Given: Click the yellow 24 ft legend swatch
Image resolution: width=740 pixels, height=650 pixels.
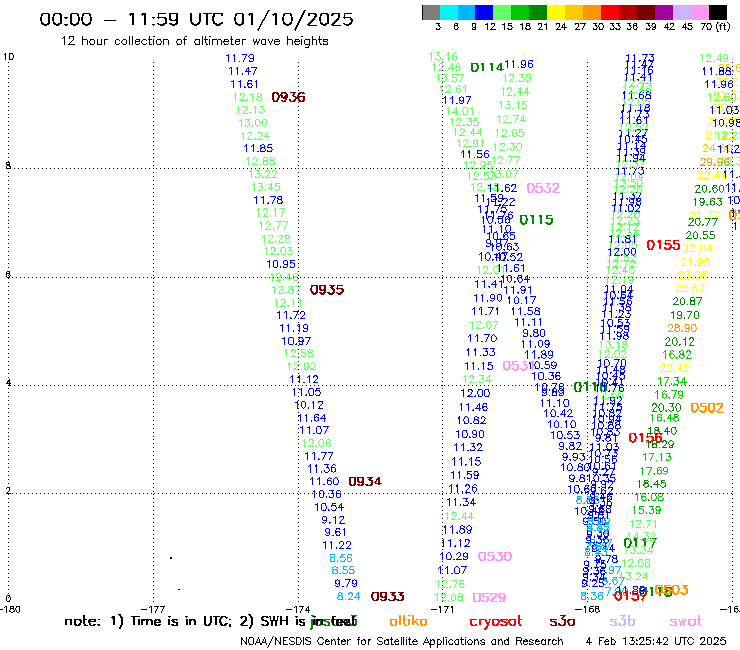Looking at the screenshot, I should pos(555,12).
